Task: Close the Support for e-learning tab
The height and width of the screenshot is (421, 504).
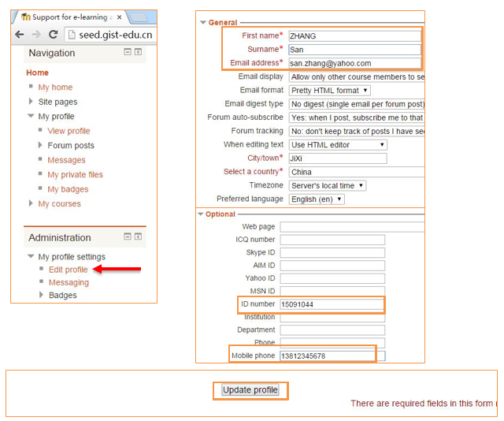Action: click(120, 17)
